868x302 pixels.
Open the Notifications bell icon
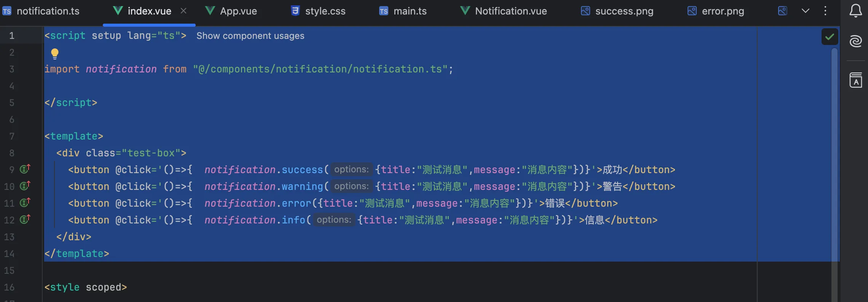tap(855, 11)
